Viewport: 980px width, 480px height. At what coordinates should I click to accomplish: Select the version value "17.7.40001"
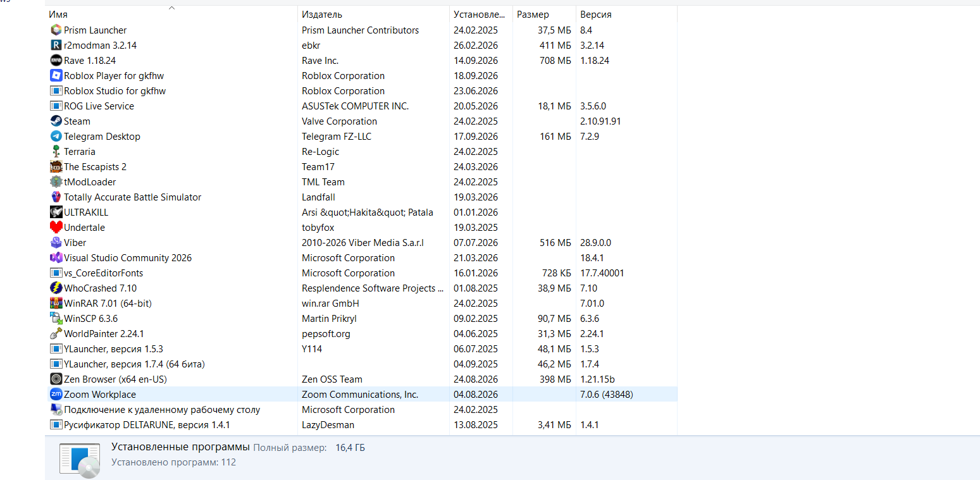pyautogui.click(x=602, y=273)
